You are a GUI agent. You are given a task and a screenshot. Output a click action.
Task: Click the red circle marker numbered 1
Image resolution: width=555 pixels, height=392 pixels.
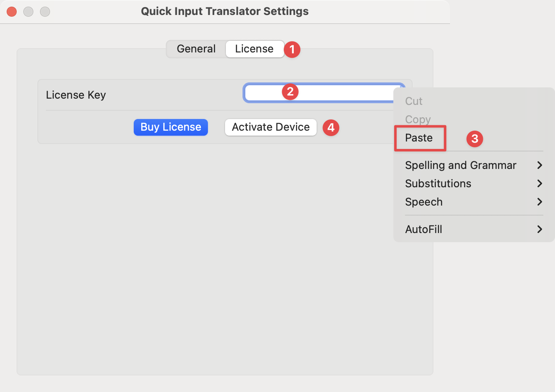[x=292, y=50]
